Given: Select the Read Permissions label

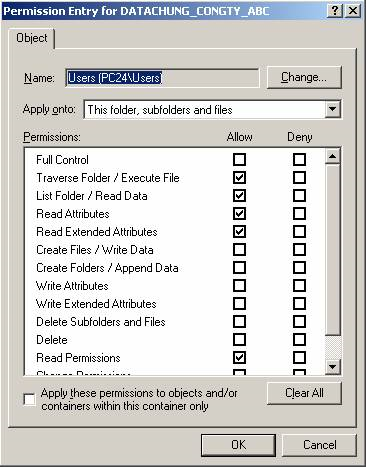Looking at the screenshot, I should pyautogui.click(x=78, y=358).
